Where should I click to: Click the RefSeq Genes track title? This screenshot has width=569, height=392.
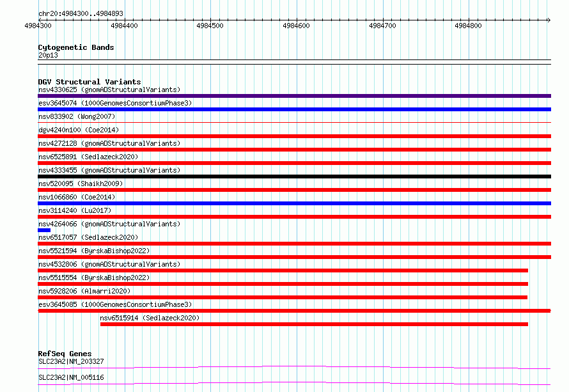point(65,354)
